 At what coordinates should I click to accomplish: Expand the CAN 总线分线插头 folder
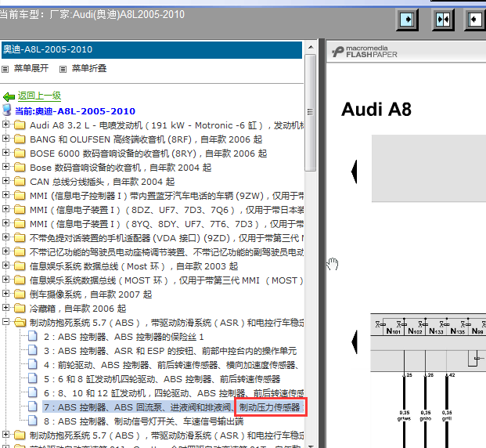coord(5,181)
